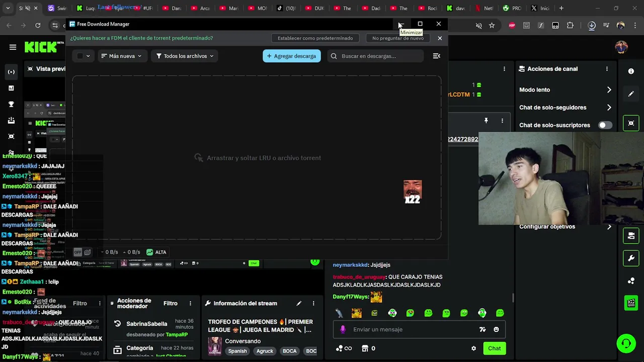
Task: Open a new browser tab with plus button
Action: coord(561,8)
